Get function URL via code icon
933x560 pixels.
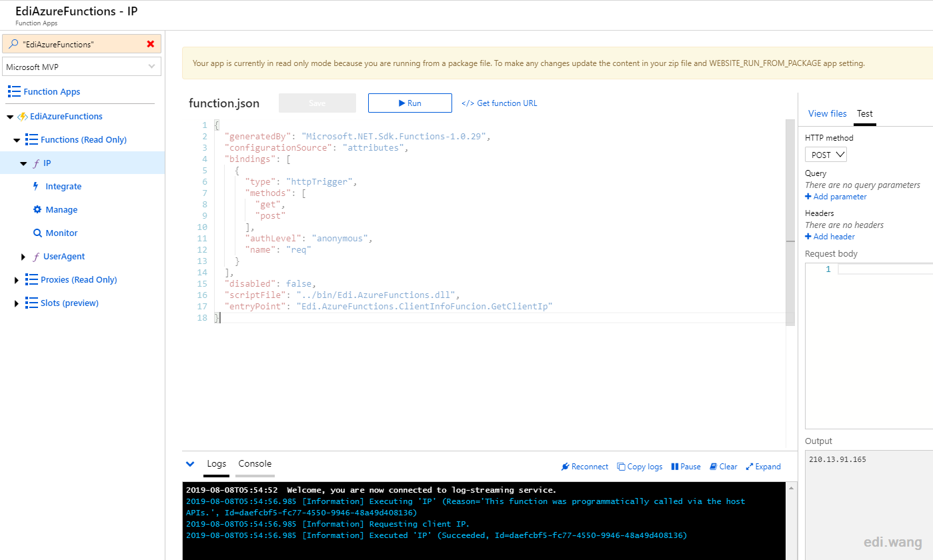(x=468, y=103)
